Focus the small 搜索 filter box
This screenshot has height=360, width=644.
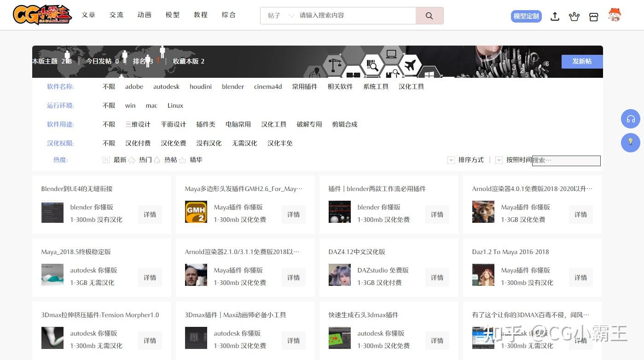click(x=566, y=161)
